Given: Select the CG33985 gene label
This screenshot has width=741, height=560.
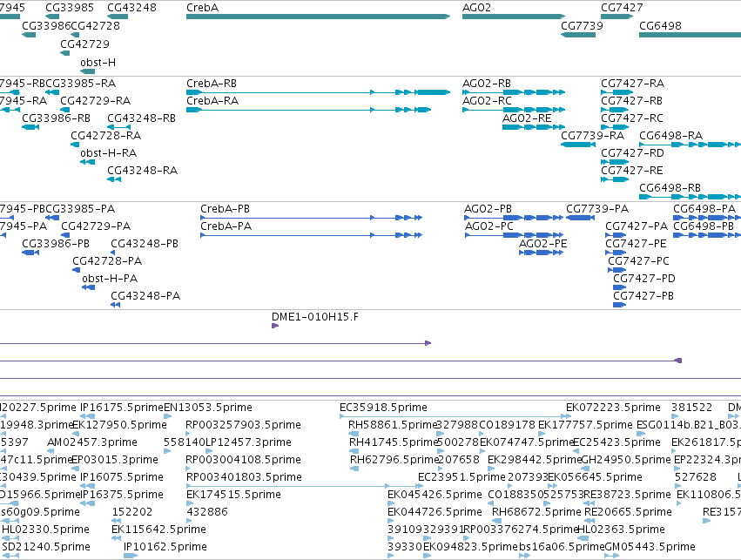Looking at the screenshot, I should click(70, 8).
